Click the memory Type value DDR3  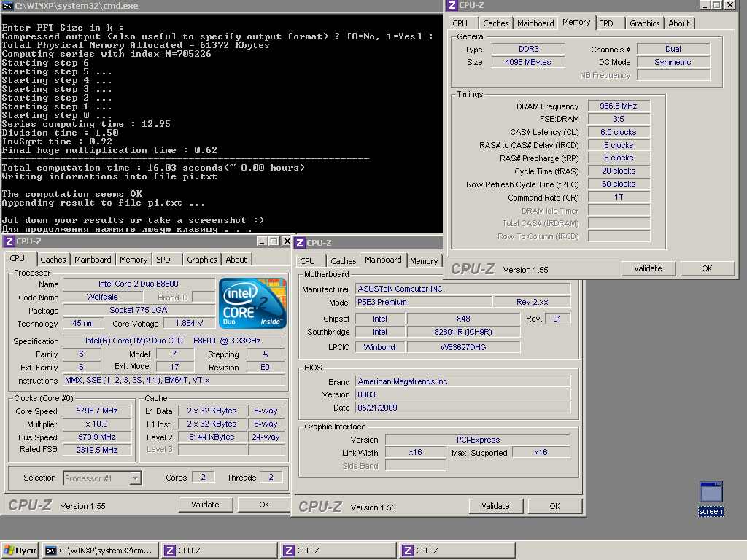pyautogui.click(x=528, y=49)
